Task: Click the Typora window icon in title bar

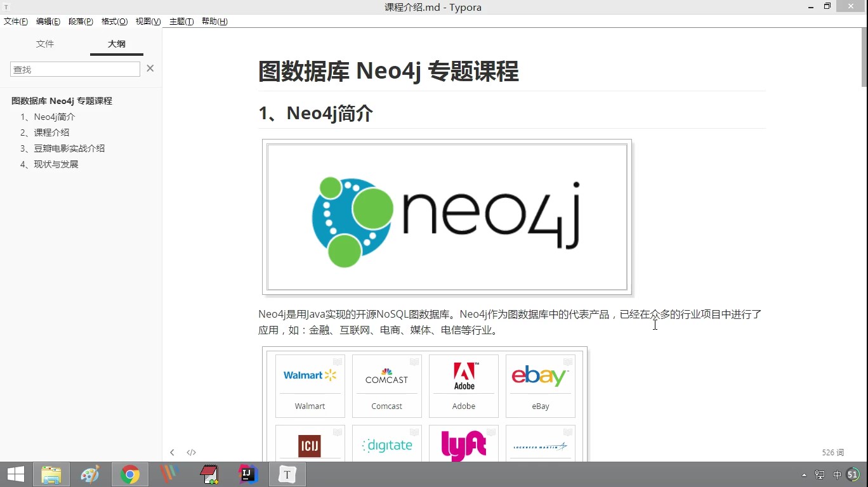Action: (6, 7)
